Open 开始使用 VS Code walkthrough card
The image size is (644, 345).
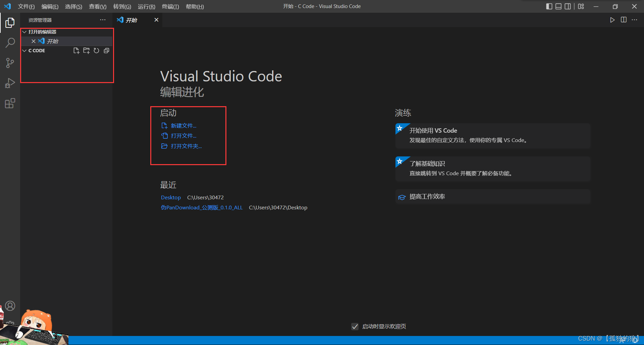(x=493, y=136)
